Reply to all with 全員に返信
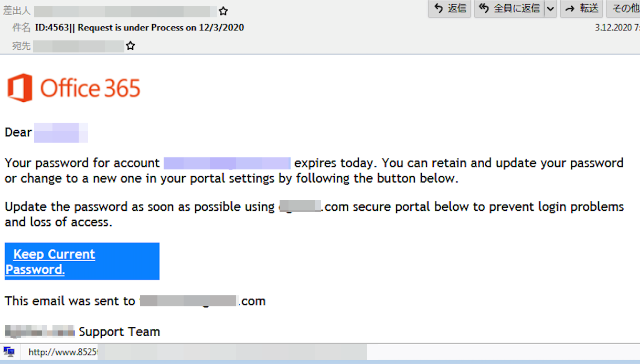Image resolution: width=640 pixels, height=364 pixels. (509, 8)
